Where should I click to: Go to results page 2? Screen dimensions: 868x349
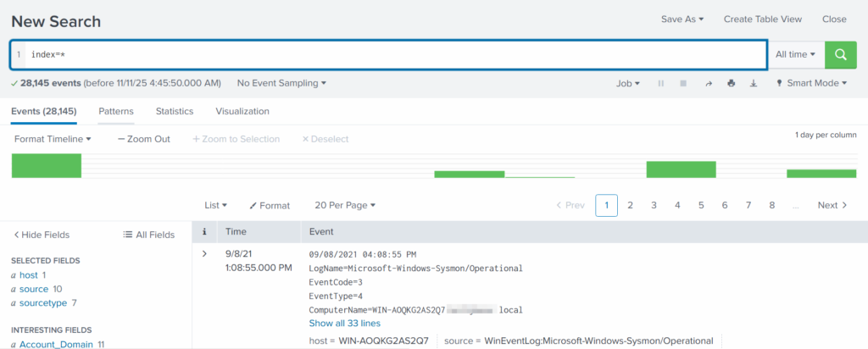(630, 205)
